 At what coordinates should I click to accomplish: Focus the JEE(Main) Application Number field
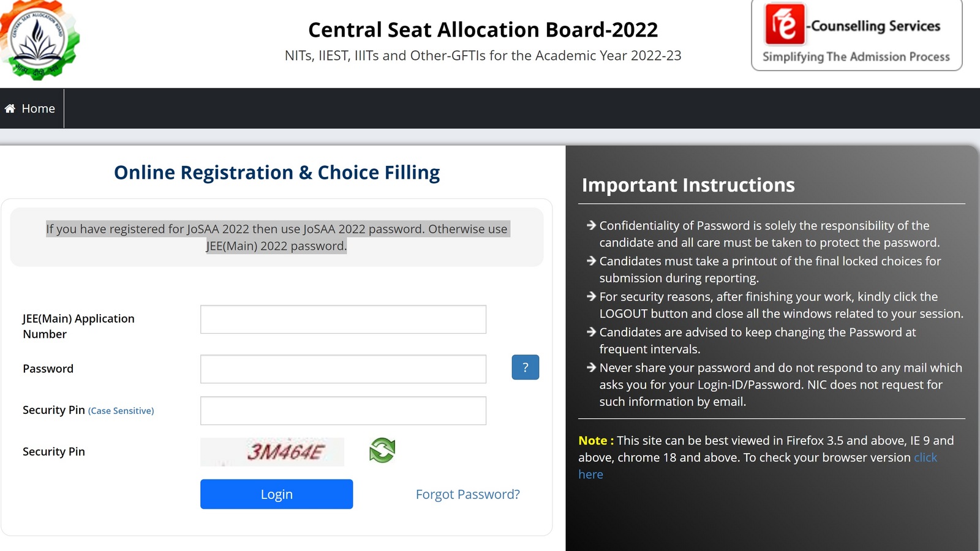[x=343, y=319]
